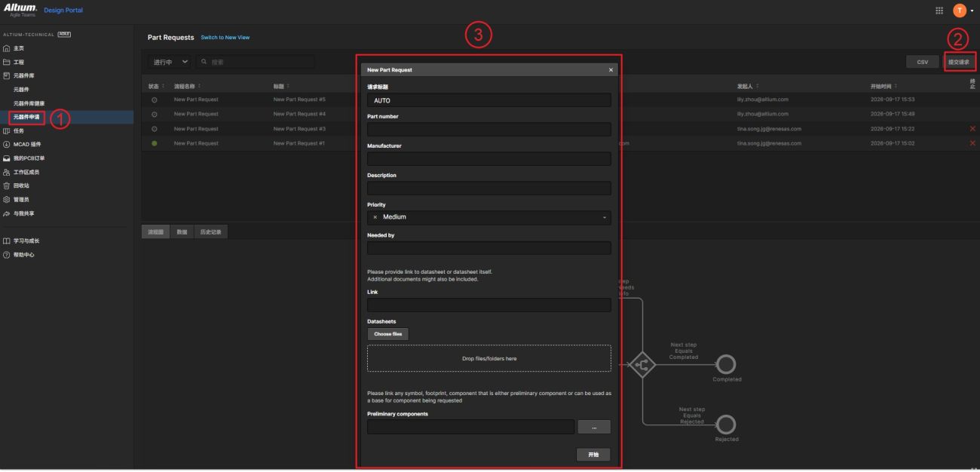Screen dimensions: 980x472
Task: Open 学习与成长 in the sidebar
Action: click(x=26, y=241)
